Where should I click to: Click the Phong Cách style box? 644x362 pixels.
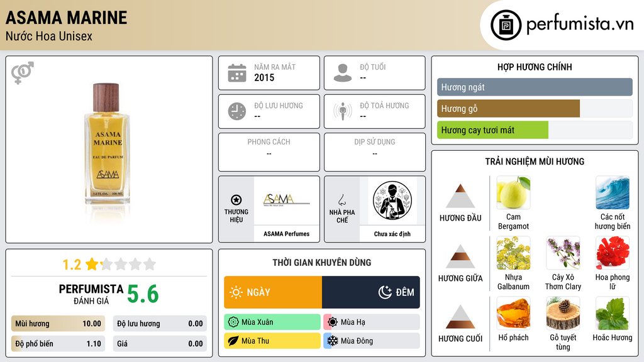(269, 152)
